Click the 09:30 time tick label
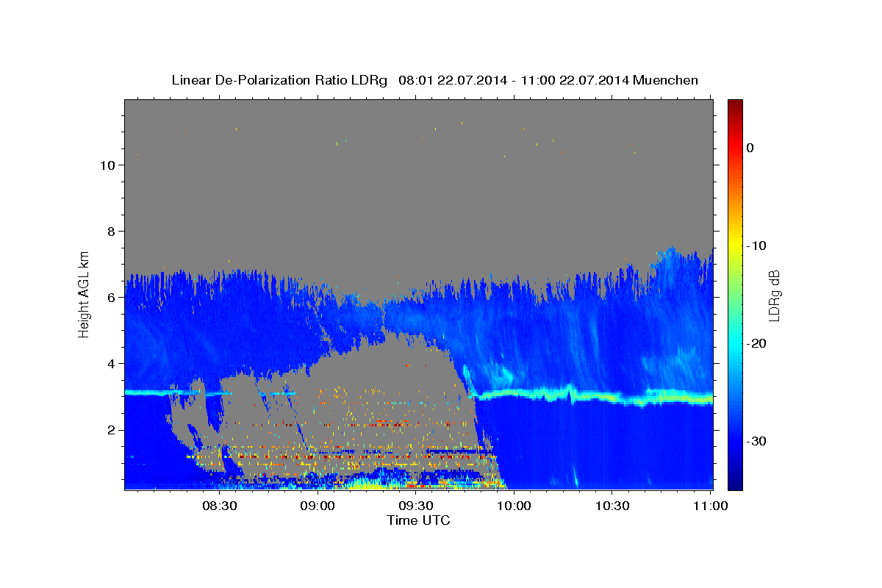 pyautogui.click(x=415, y=506)
